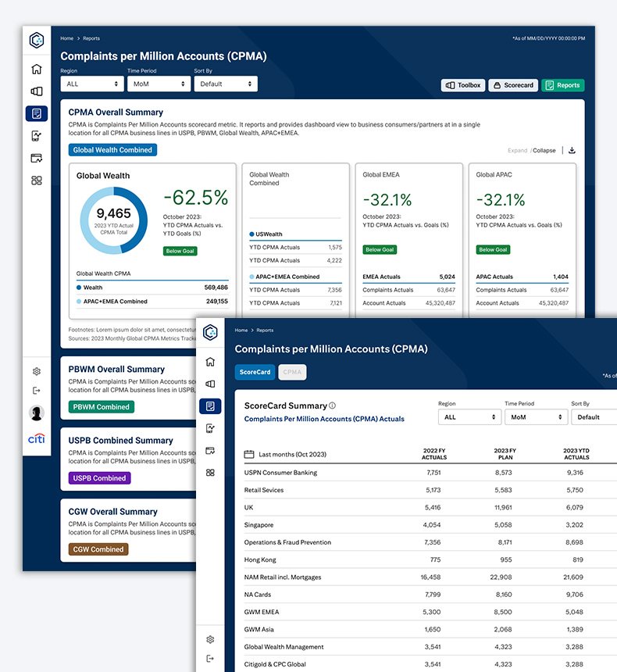
Task: Select the GWM EMEA row
Action: click(x=430, y=612)
